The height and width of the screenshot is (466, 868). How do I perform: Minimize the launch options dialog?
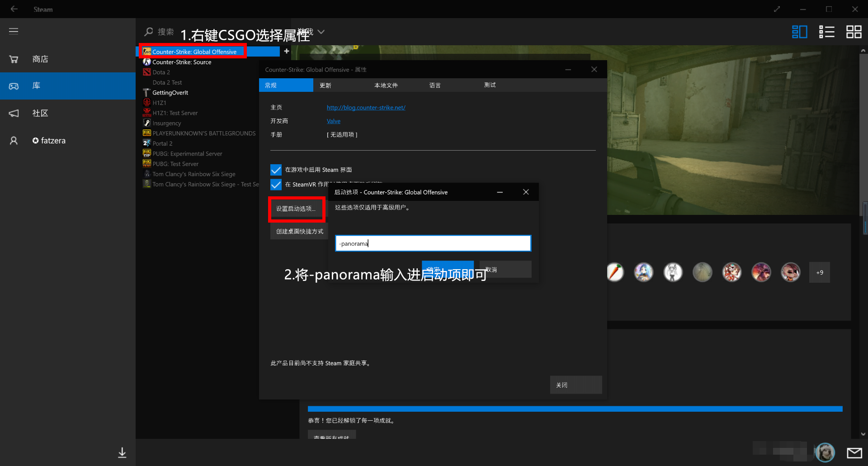pos(500,192)
